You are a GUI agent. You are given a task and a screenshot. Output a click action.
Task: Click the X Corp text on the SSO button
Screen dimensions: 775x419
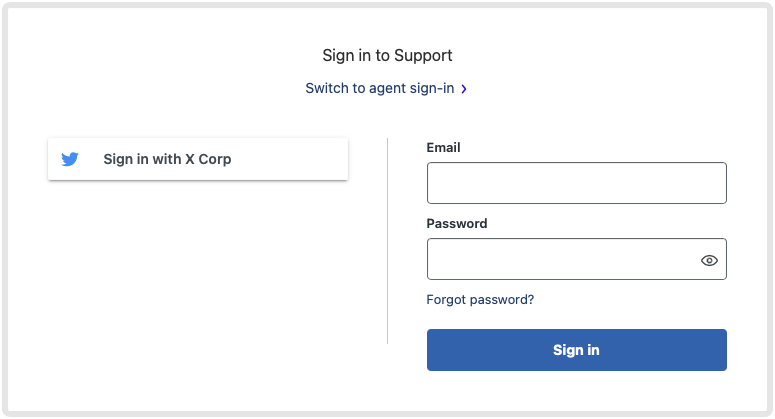[208, 159]
